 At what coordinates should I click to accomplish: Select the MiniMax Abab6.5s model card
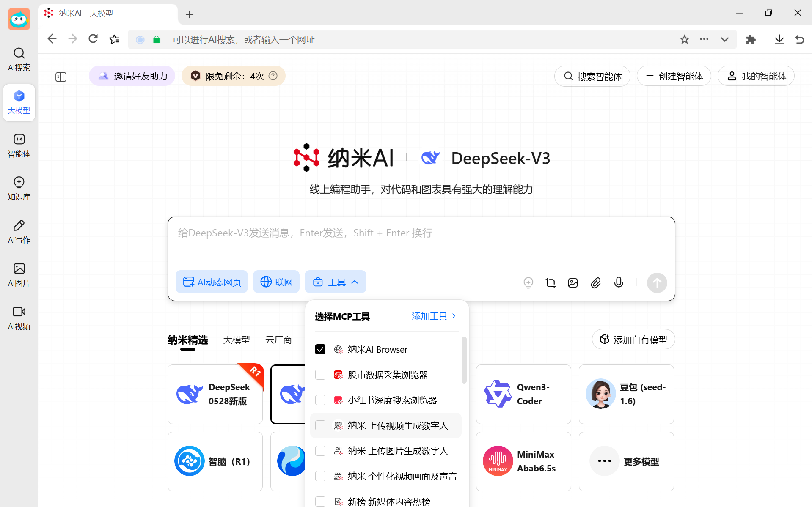point(523,461)
